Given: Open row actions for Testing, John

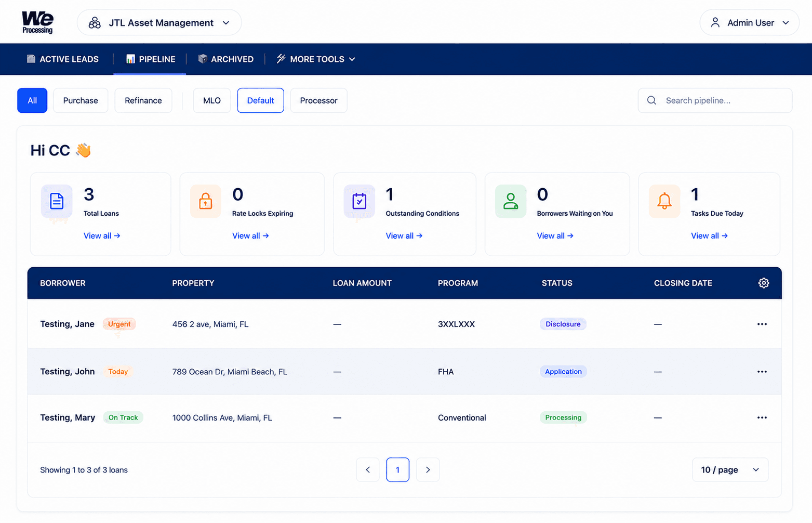Looking at the screenshot, I should pyautogui.click(x=762, y=372).
